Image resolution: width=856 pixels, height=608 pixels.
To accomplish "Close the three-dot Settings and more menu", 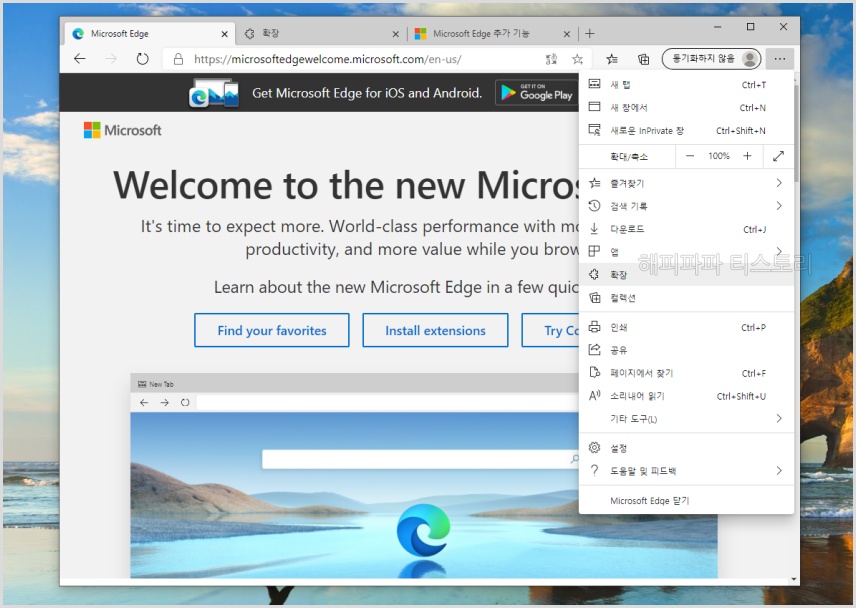I will [780, 59].
